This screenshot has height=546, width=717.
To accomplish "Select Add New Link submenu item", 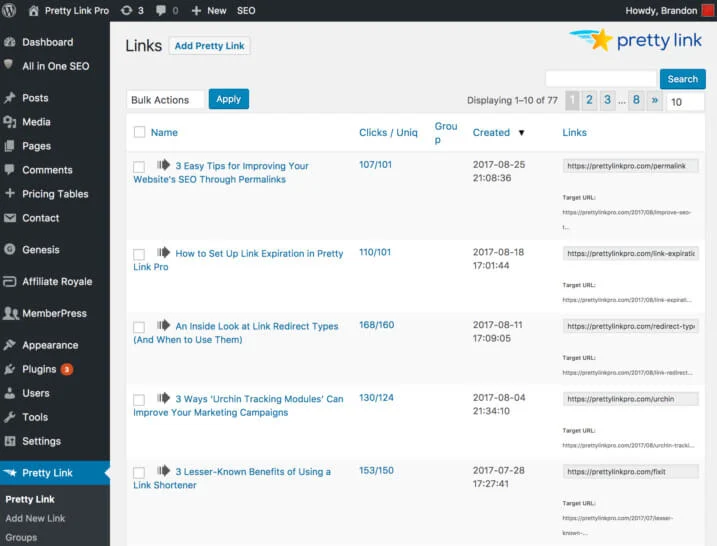I will [x=35, y=518].
